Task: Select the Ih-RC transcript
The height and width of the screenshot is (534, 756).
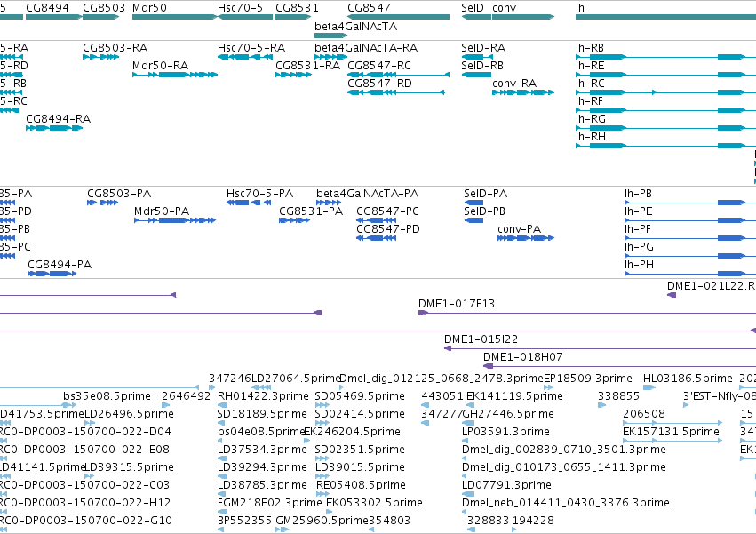Action: click(666, 92)
